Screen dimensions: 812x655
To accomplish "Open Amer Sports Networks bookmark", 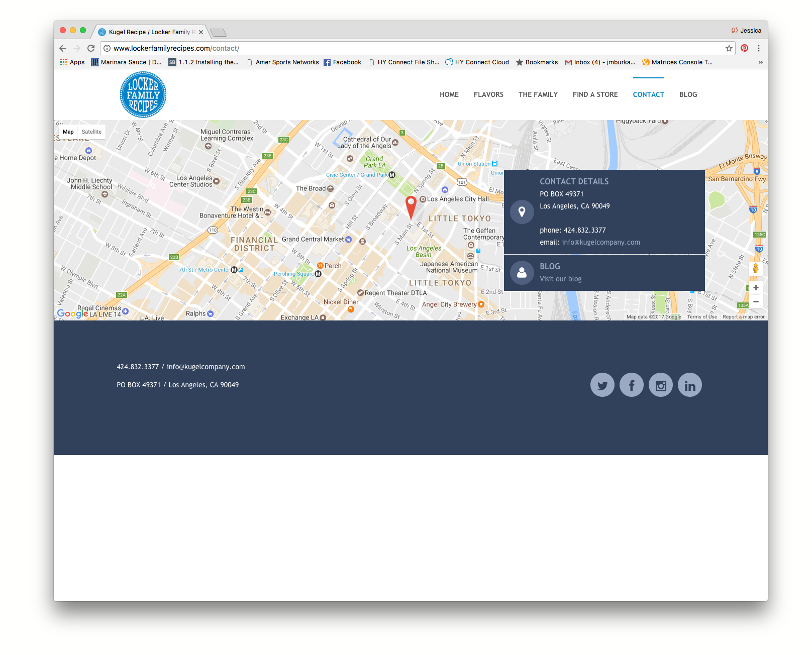I will tap(283, 62).
